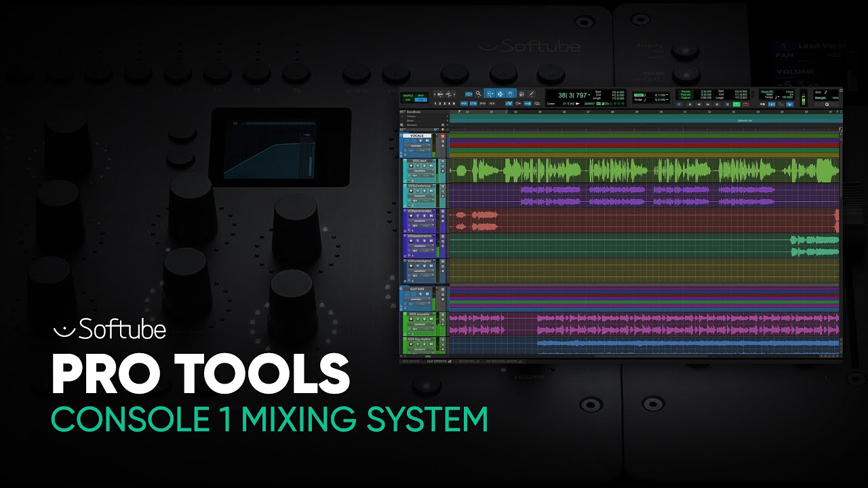
Task: Open VOCALS folder track view selector
Action: pos(417,146)
